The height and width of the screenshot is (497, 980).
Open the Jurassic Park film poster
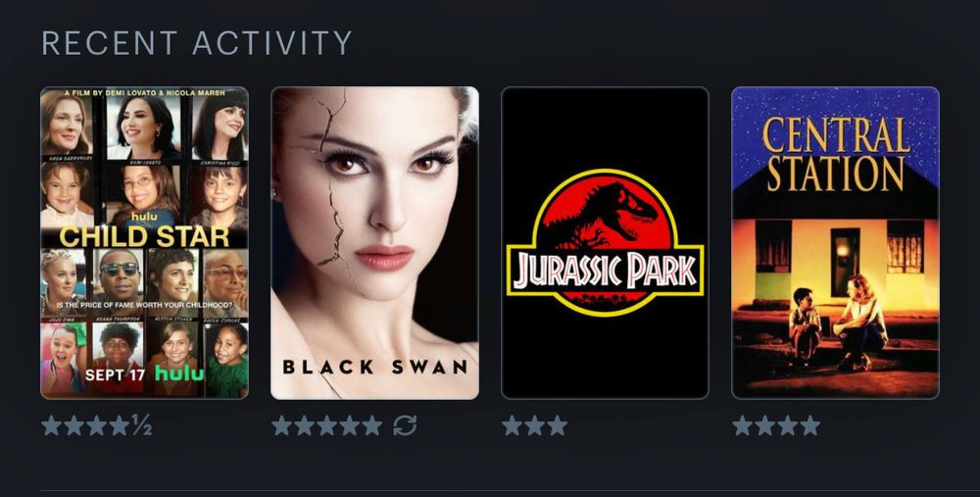click(x=605, y=242)
